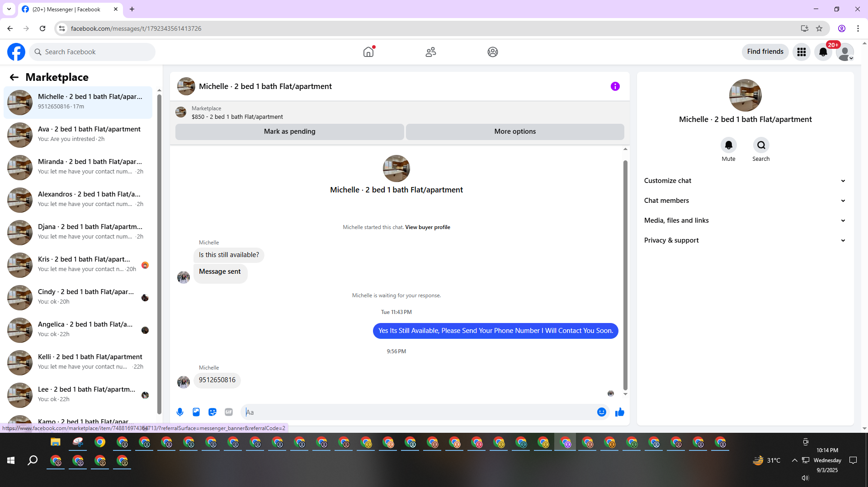Open the notifications bell icon
Image resolution: width=868 pixels, height=487 pixels.
click(x=823, y=52)
